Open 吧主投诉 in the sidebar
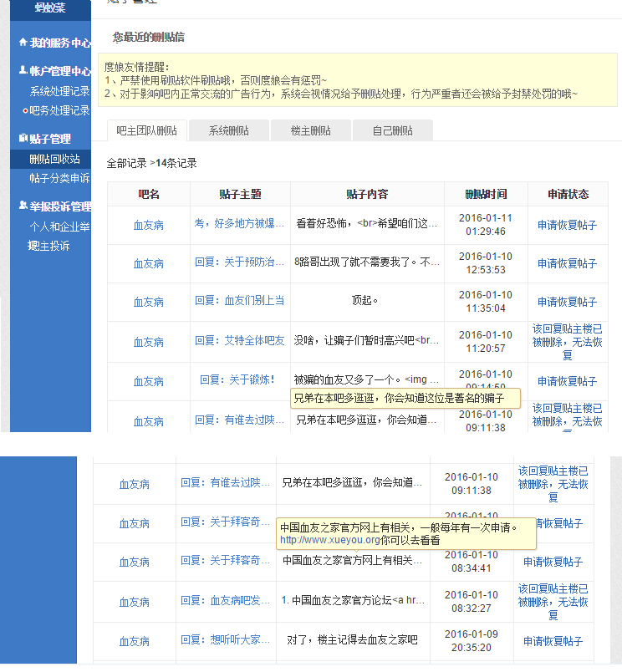The width and height of the screenshot is (622, 672). point(48,246)
